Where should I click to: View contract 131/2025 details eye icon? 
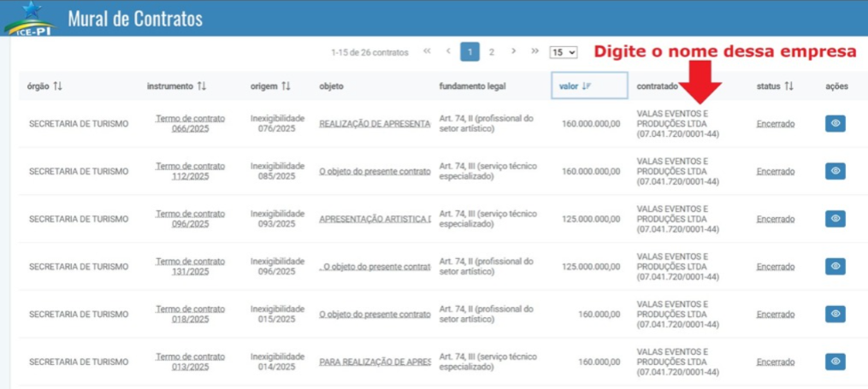click(836, 267)
